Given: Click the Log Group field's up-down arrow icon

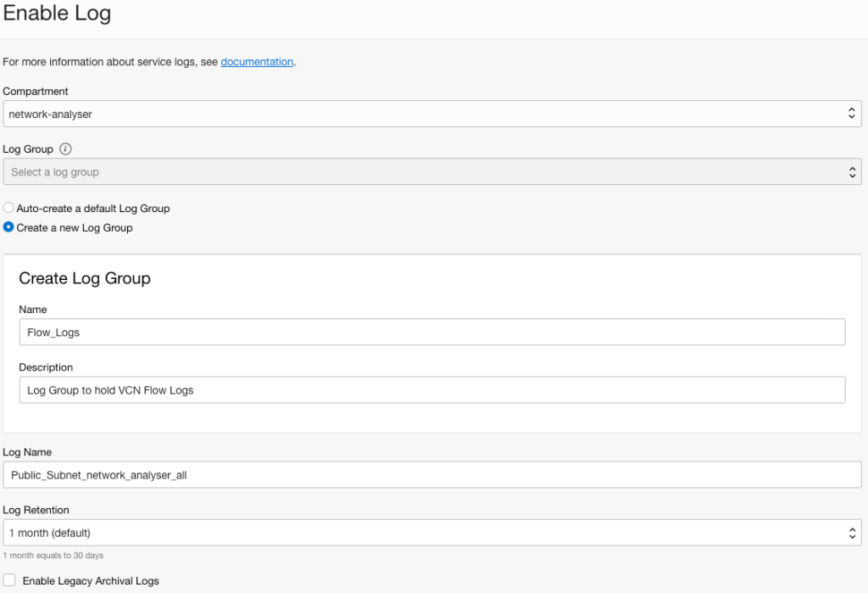Looking at the screenshot, I should point(852,172).
